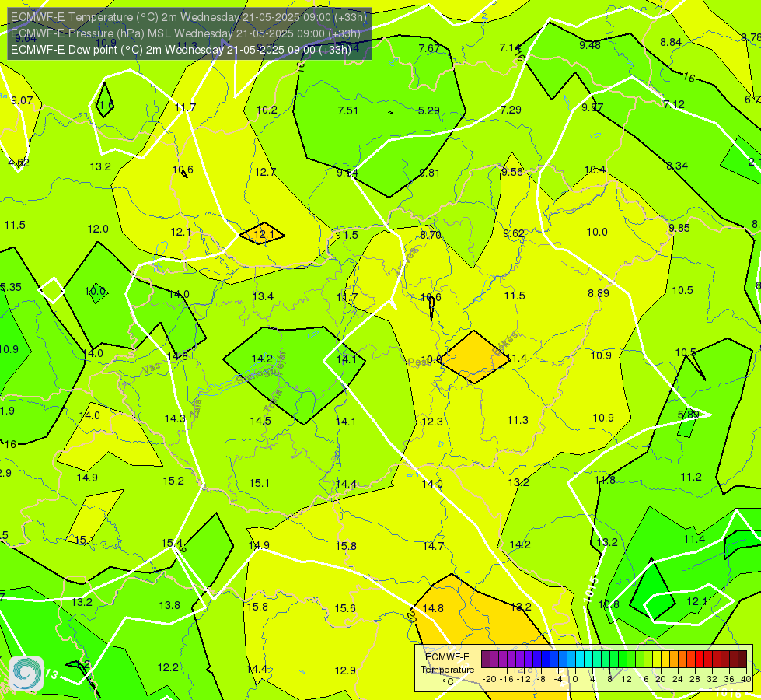Click the temperature value 8.70
The image size is (761, 700).
[431, 235]
